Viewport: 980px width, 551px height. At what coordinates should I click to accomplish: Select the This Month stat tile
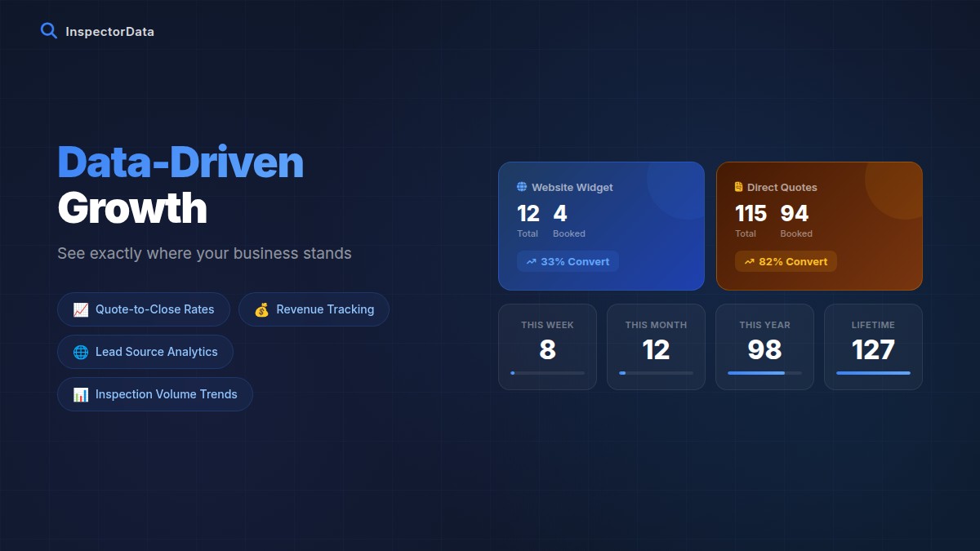click(656, 347)
